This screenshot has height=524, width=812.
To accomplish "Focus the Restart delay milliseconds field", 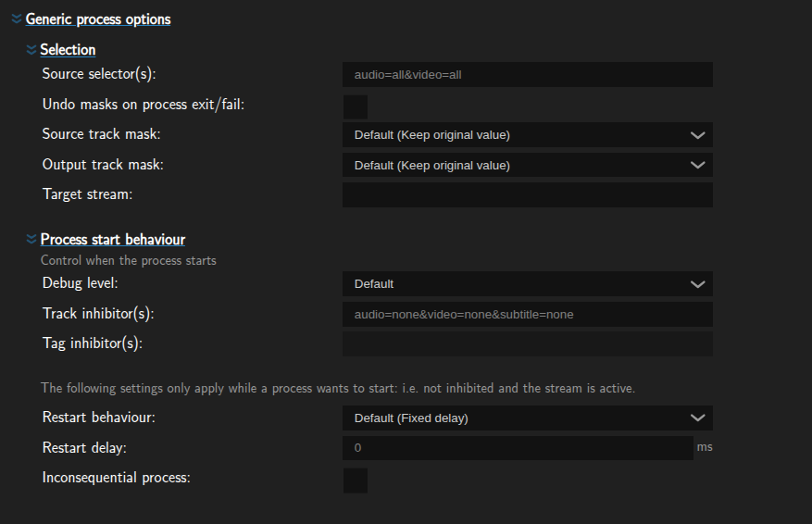I will tap(518, 448).
